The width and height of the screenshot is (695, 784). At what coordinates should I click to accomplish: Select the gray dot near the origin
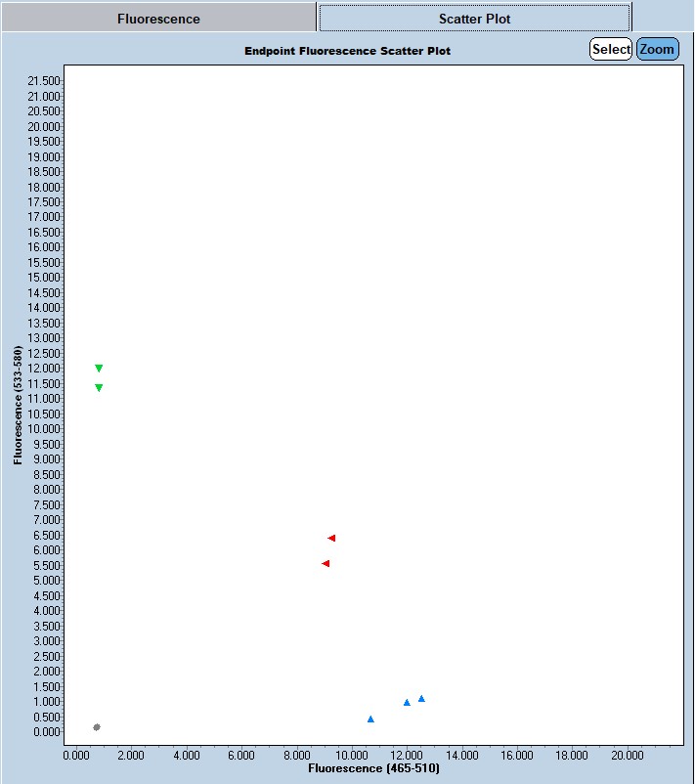click(97, 727)
